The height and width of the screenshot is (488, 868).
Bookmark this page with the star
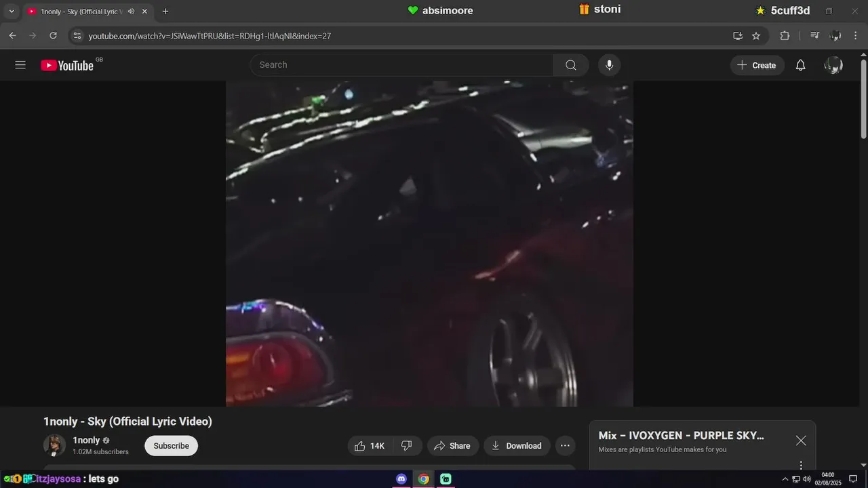756,35
